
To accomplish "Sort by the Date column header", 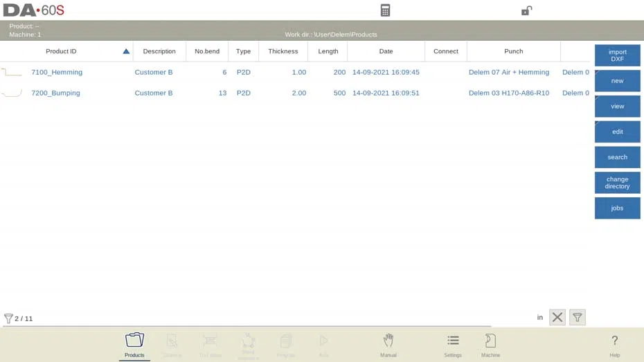I will [386, 51].
